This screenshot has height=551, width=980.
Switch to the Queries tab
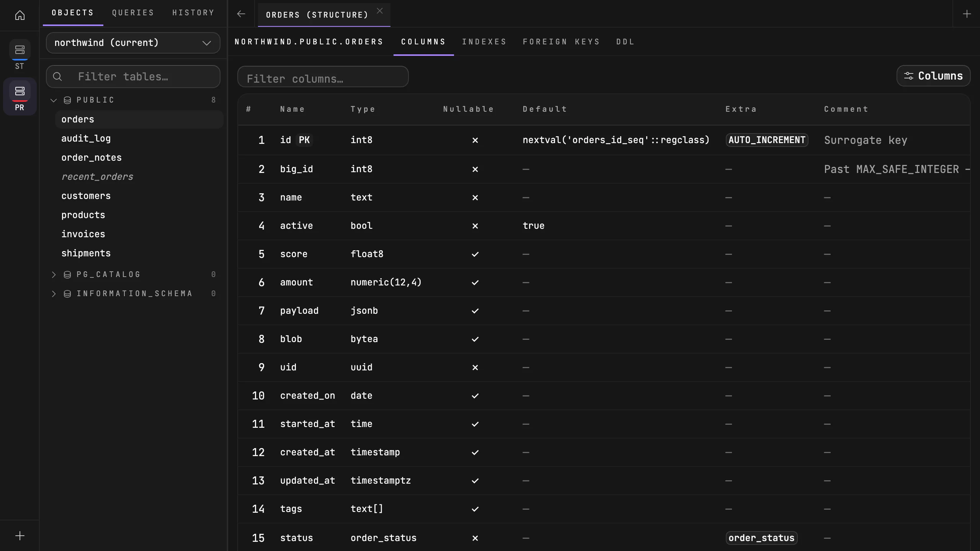(133, 13)
